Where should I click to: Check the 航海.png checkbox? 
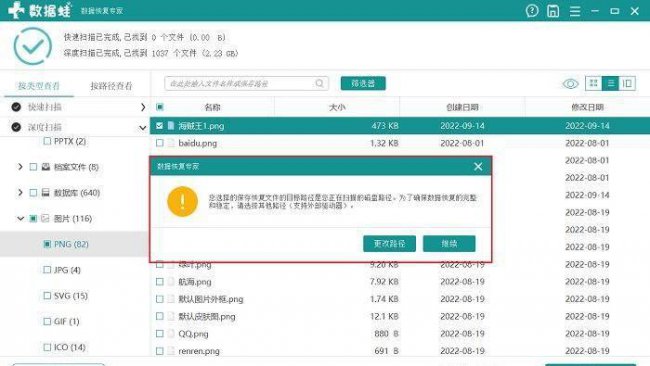point(160,282)
